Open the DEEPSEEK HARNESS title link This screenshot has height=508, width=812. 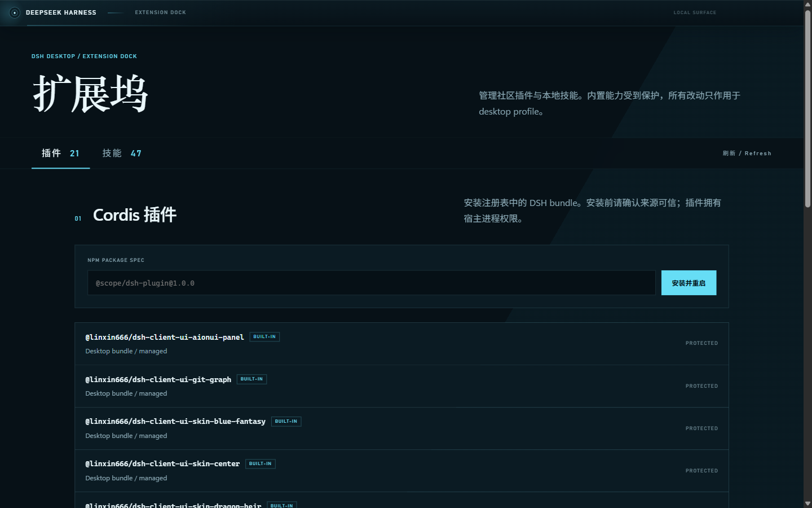tap(61, 12)
